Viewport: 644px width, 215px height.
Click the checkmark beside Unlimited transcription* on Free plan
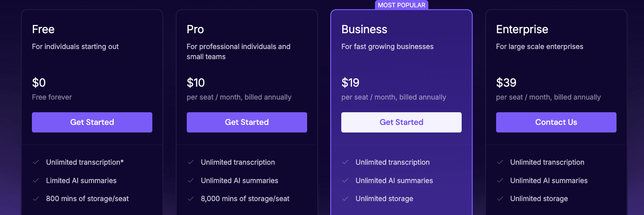(x=36, y=162)
